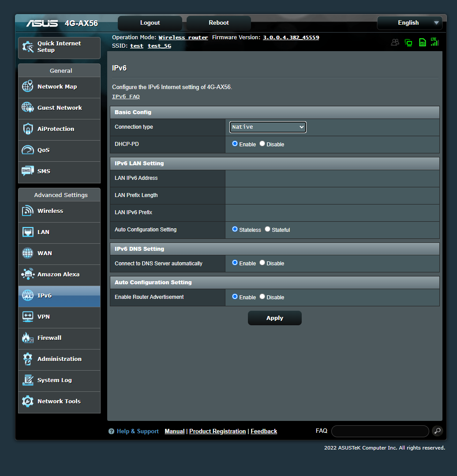The height and width of the screenshot is (476, 457).
Task: Open the Feedback link
Action: pos(264,431)
